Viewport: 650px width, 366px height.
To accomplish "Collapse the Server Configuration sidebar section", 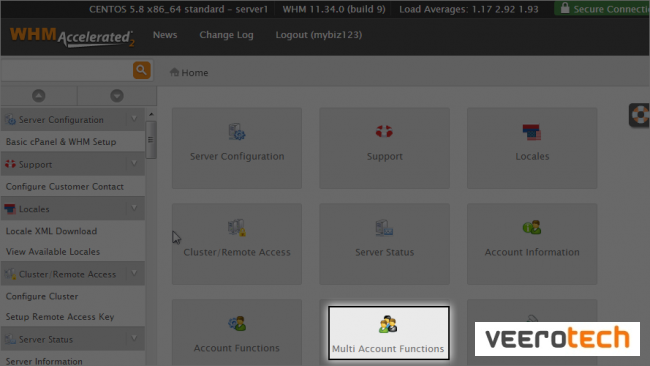I will (x=134, y=119).
